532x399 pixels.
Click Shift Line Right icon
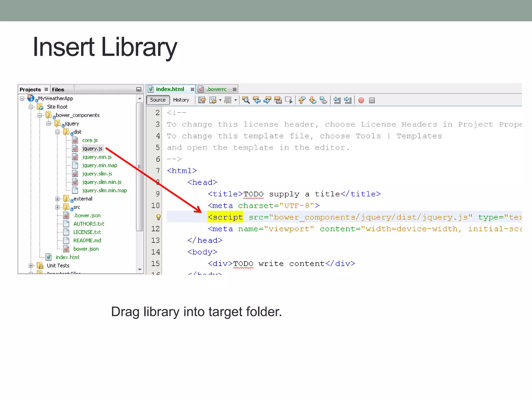tap(348, 100)
